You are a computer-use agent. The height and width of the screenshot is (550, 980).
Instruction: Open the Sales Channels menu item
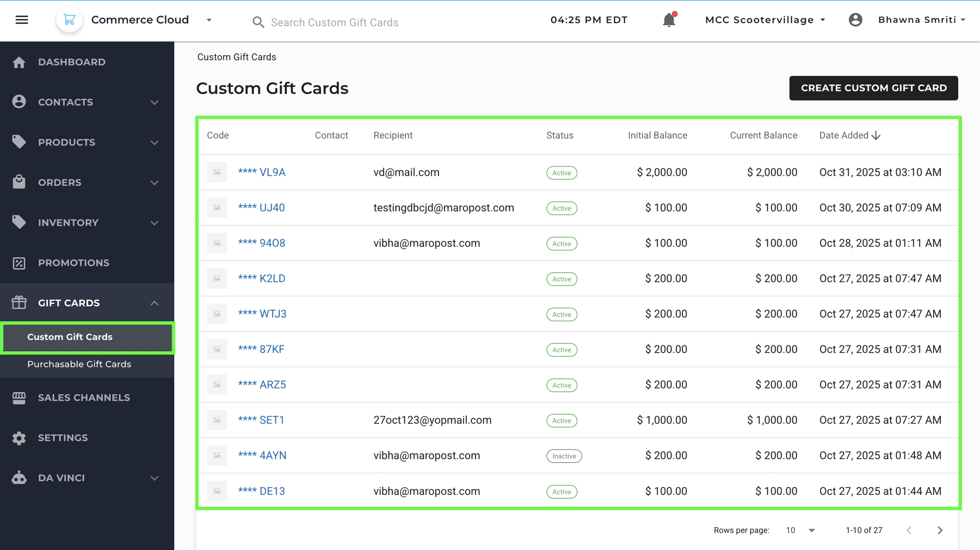[87, 398]
